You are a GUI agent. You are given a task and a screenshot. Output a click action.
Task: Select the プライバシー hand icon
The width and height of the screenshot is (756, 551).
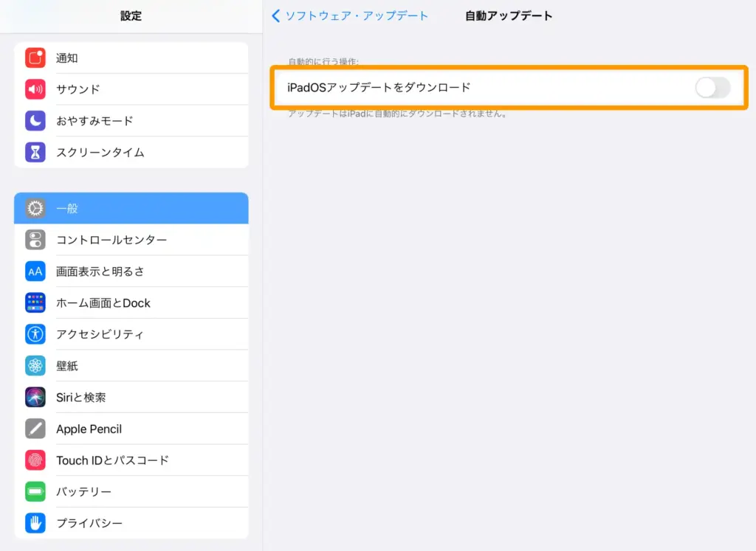point(35,523)
